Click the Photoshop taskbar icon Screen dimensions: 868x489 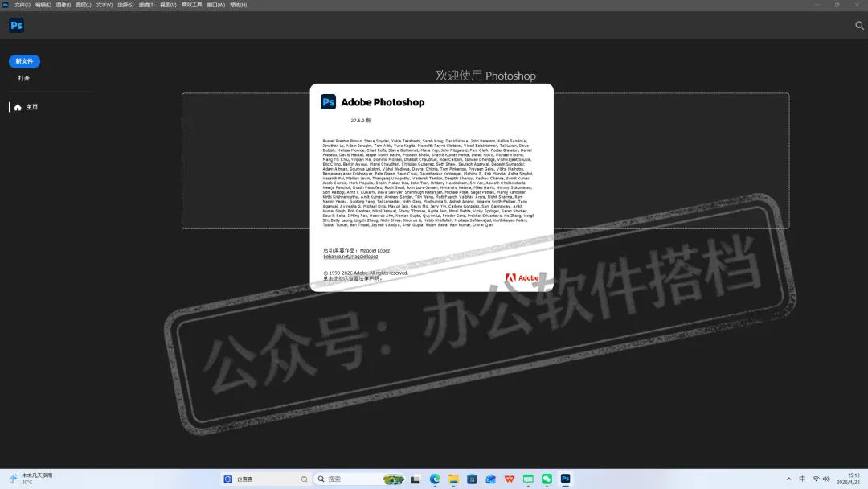[565, 479]
